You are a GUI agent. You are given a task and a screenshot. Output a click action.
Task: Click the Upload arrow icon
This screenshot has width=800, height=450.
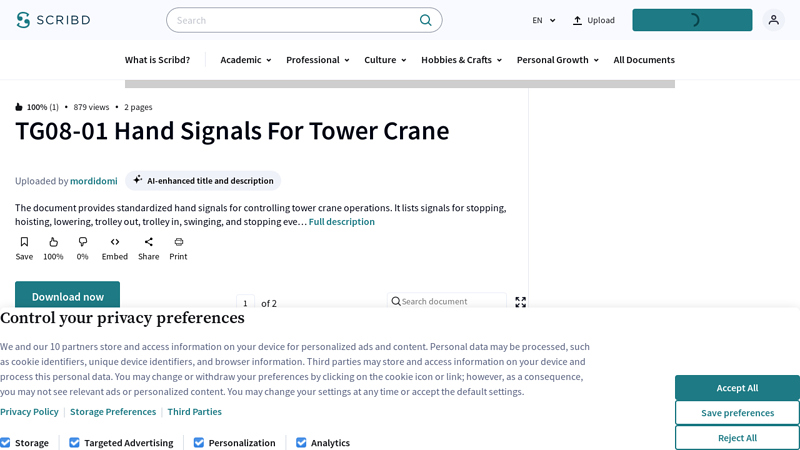click(x=577, y=20)
